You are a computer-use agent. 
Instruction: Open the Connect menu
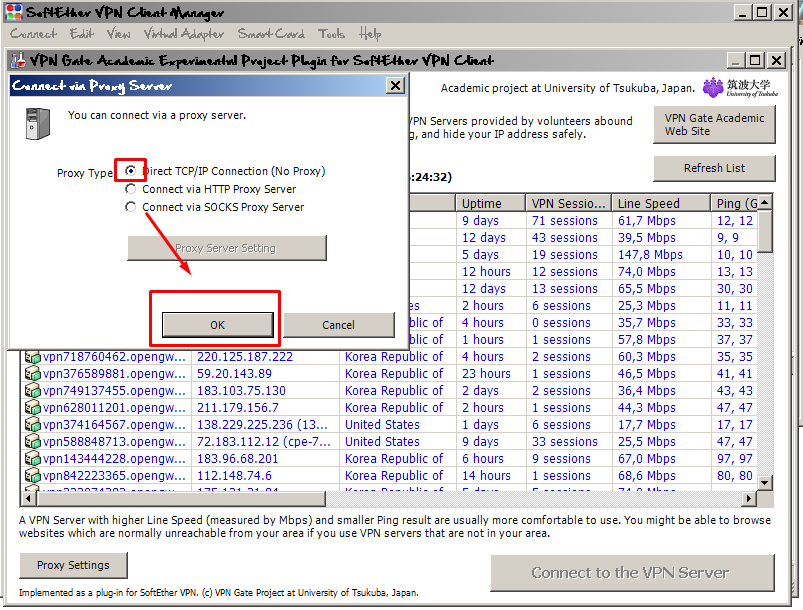coord(33,34)
